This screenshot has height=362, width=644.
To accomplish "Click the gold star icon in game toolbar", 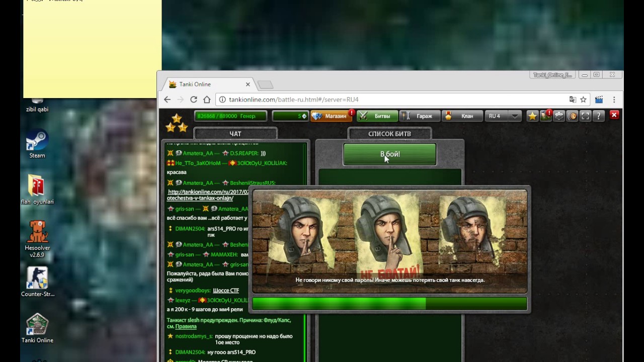I will click(532, 116).
